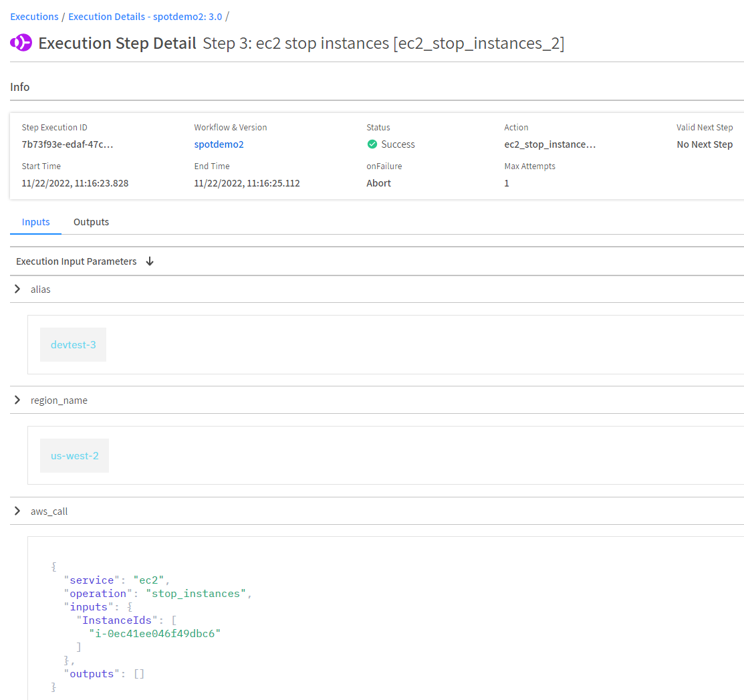Screen dimensions: 744x700
Task: Click the truncated ec2_stop_instance action value
Action: point(549,144)
